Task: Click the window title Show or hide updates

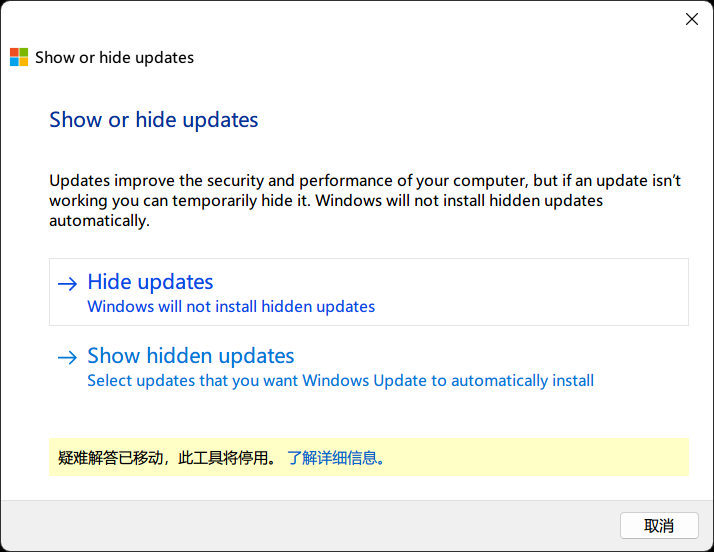Action: [114, 58]
